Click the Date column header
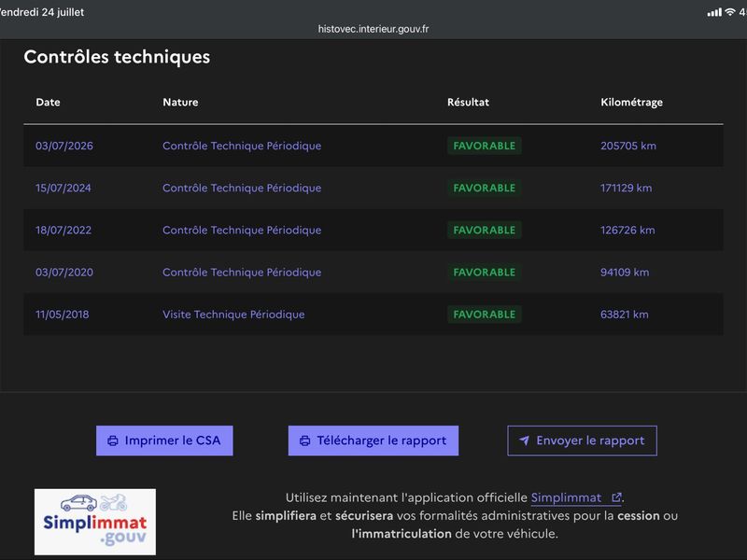Viewport: 747px width, 560px height. [48, 102]
